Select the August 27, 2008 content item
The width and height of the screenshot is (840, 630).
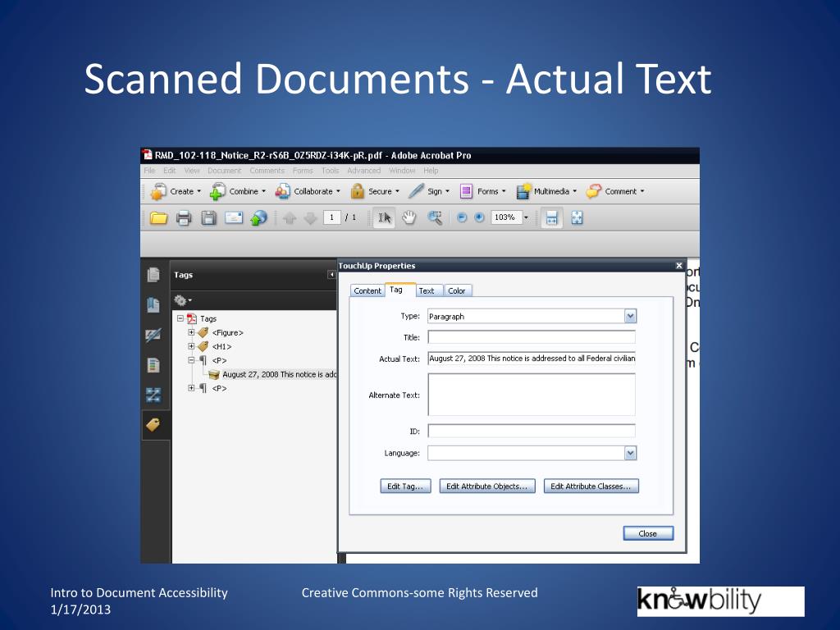[x=279, y=374]
